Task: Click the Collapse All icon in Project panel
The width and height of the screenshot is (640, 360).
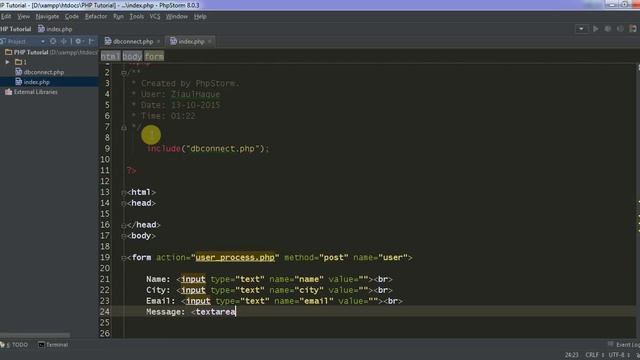Action: point(64,41)
